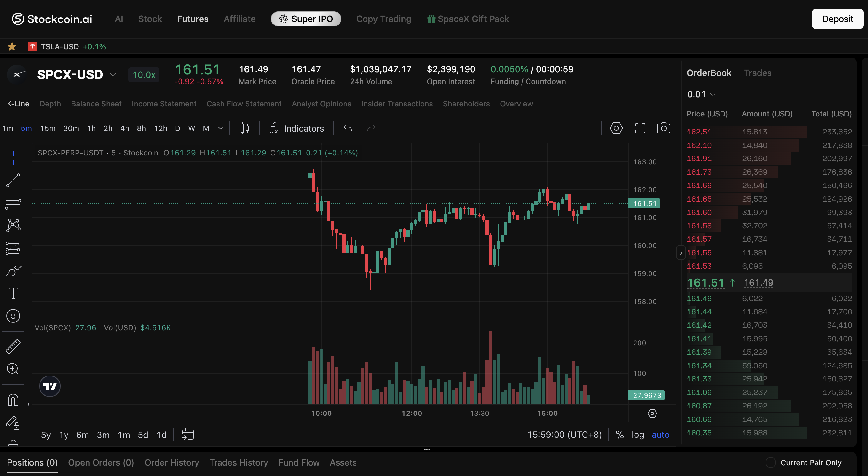Check the Current Pair Only option
Image resolution: width=868 pixels, height=476 pixels.
(x=771, y=462)
